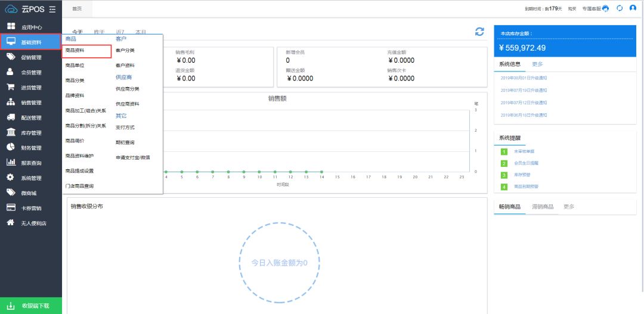The width and height of the screenshot is (644, 314).
Task: Open 促销管理 tag icon
Action: (x=11, y=57)
